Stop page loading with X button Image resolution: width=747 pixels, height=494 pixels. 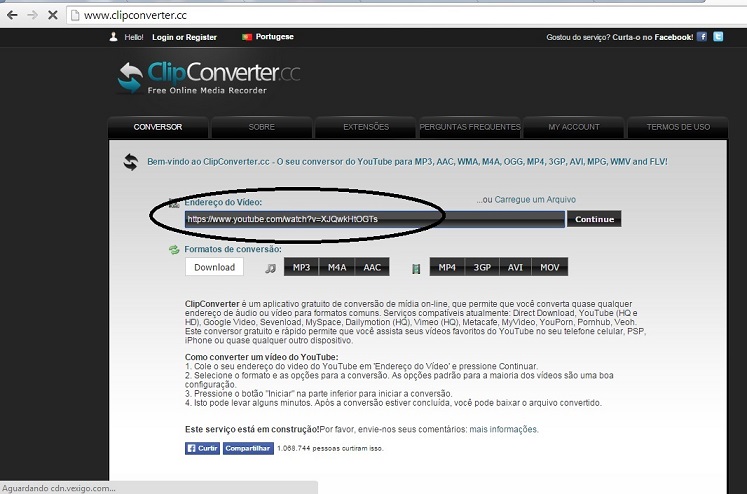coord(53,15)
